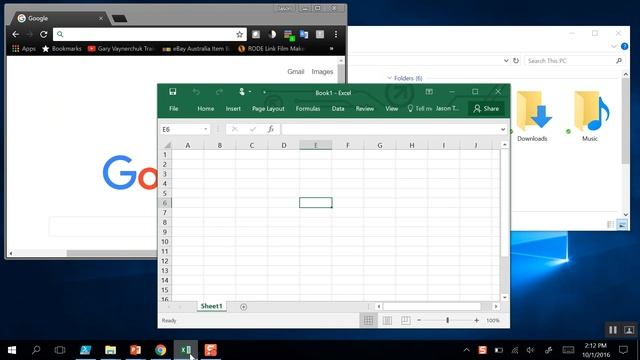Select column header E in Excel
The image size is (640, 360).
pyautogui.click(x=316, y=145)
